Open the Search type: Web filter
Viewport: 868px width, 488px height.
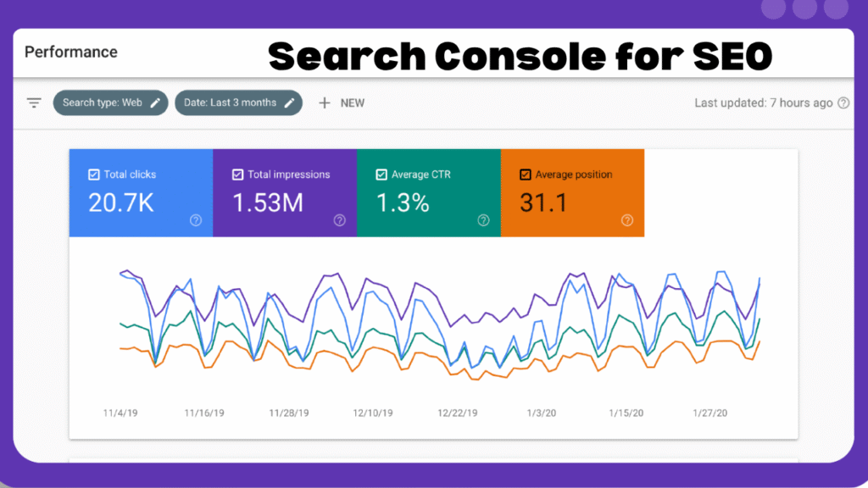(102, 103)
